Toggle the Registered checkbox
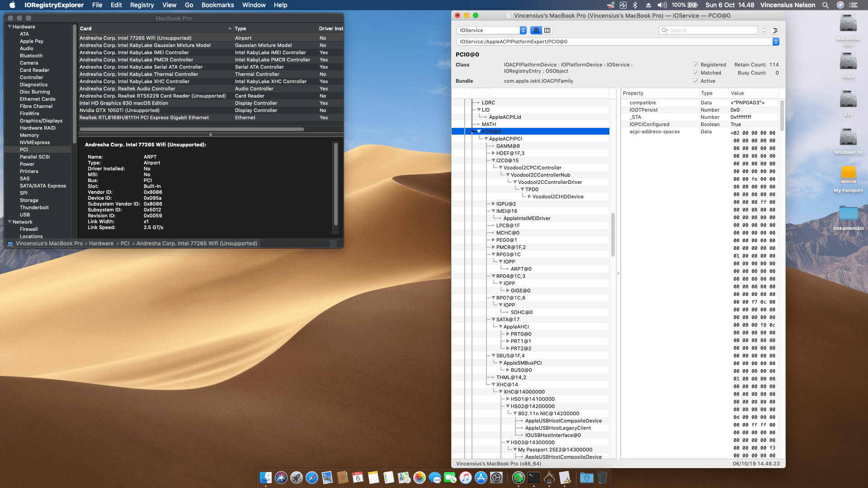The width and height of the screenshot is (868, 488). 696,65
